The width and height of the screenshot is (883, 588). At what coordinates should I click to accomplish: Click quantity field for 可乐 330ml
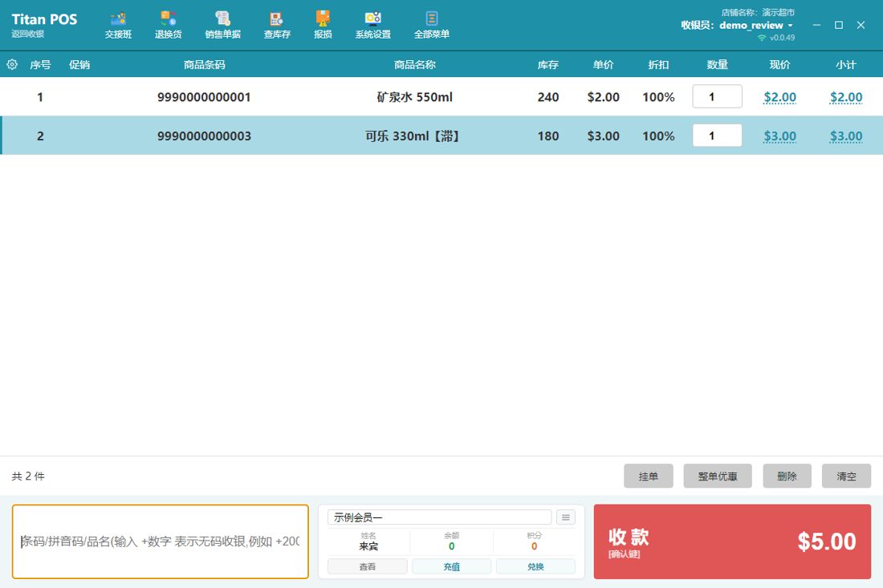pyautogui.click(x=717, y=136)
